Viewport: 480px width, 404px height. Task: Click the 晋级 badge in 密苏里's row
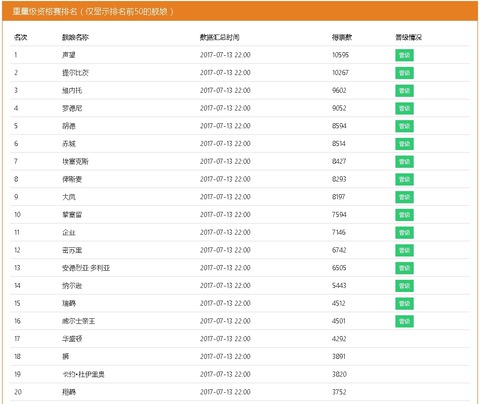pos(404,250)
